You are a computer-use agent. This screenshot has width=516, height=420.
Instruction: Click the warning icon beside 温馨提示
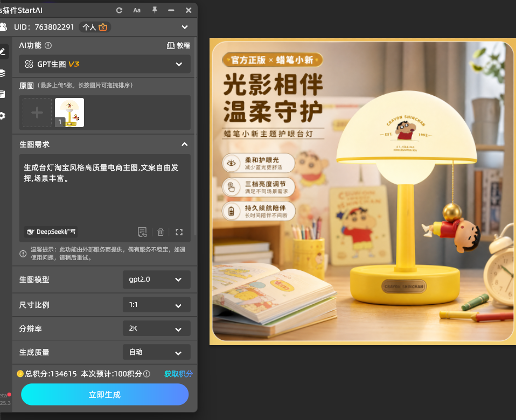[x=23, y=254]
